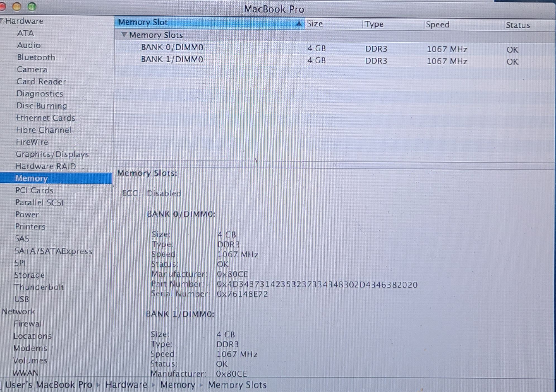Select the BANK 0/DIMM0 row
The height and width of the screenshot is (392, 556).
tap(172, 47)
